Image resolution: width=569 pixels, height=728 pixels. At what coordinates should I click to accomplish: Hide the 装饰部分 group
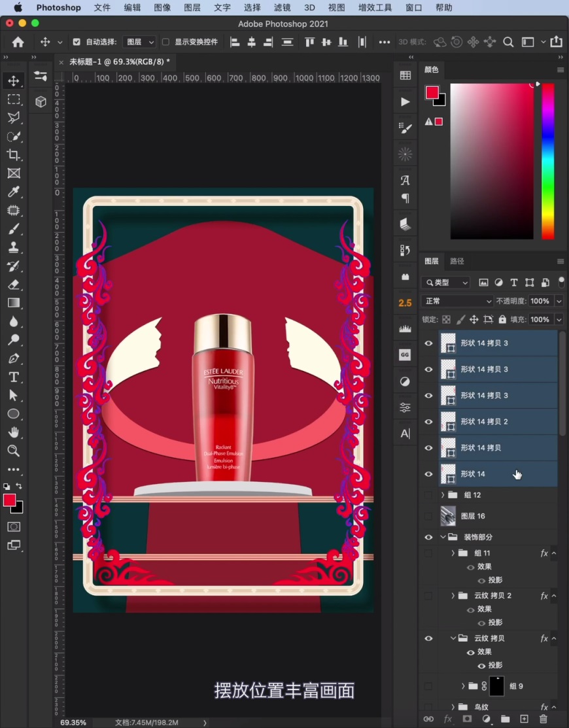point(428,537)
